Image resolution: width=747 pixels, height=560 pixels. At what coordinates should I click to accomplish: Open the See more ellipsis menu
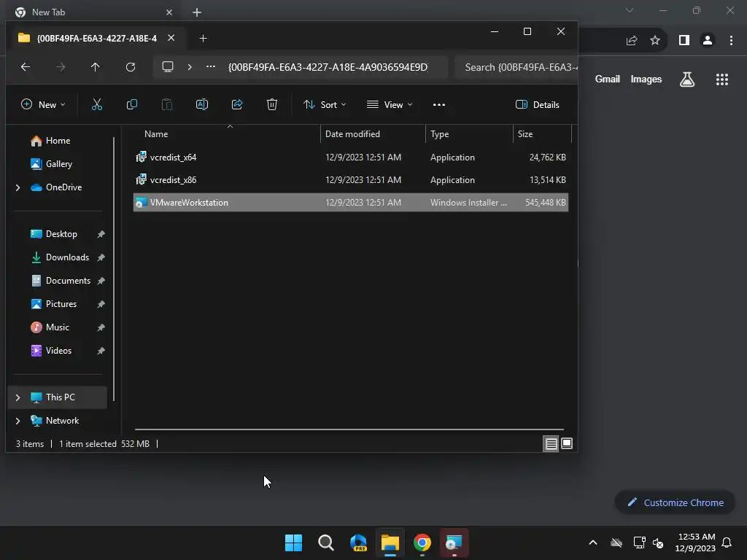pyautogui.click(x=438, y=105)
